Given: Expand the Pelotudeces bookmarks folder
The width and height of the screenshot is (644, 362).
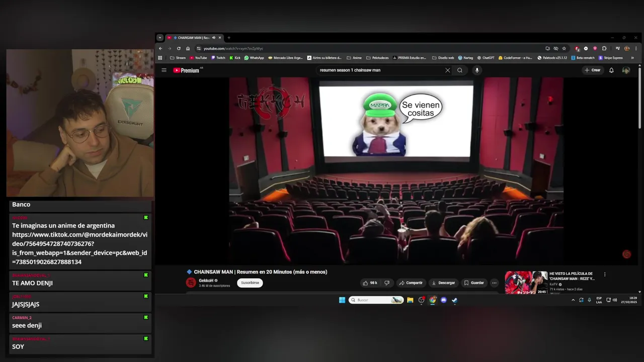Looking at the screenshot, I should [377, 58].
